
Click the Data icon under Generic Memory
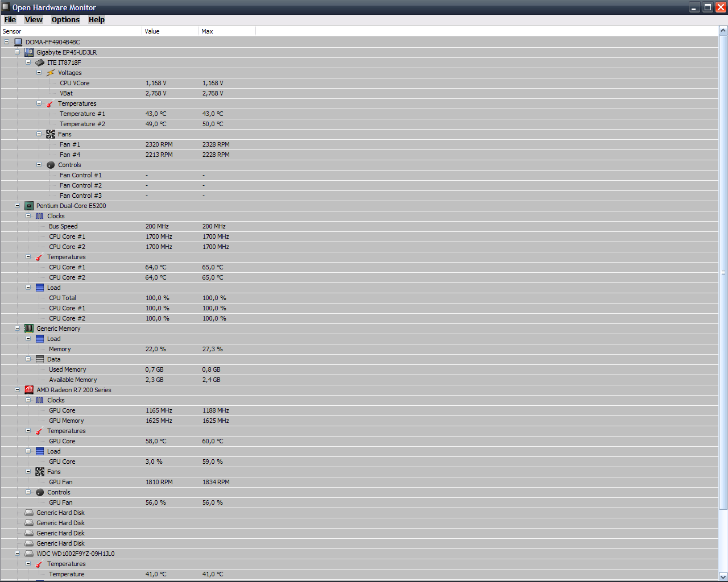coord(40,359)
